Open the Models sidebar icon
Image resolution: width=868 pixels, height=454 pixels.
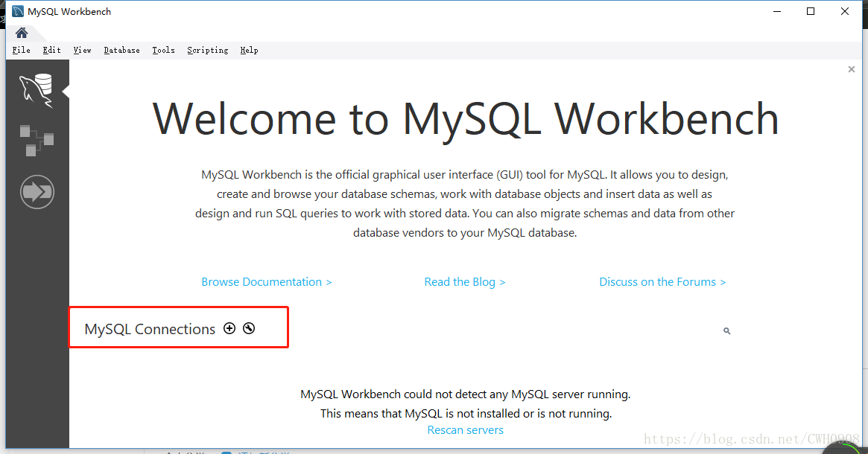coord(37,141)
